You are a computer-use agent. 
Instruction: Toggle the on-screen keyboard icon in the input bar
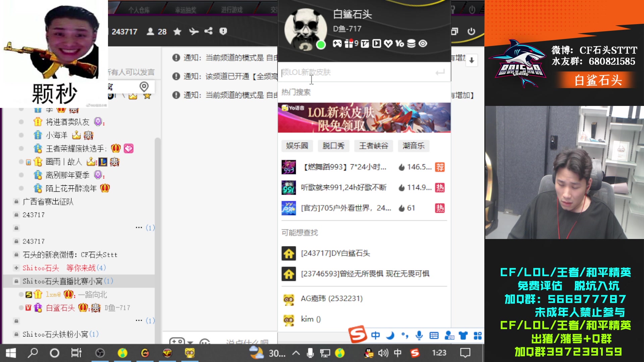434,335
